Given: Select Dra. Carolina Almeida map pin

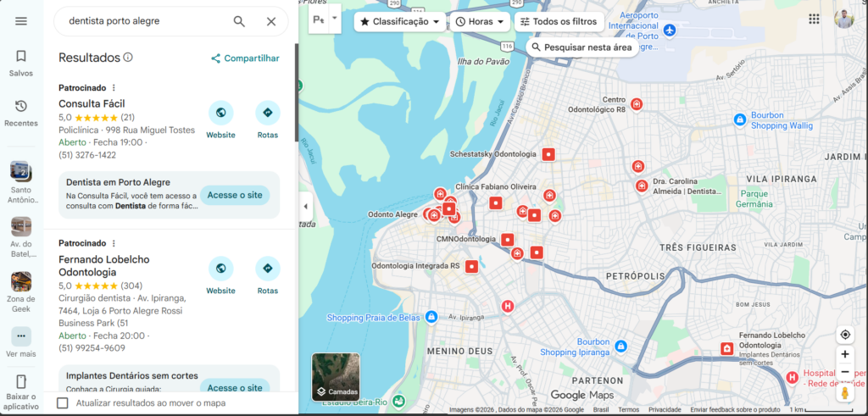Looking at the screenshot, I should [642, 186].
